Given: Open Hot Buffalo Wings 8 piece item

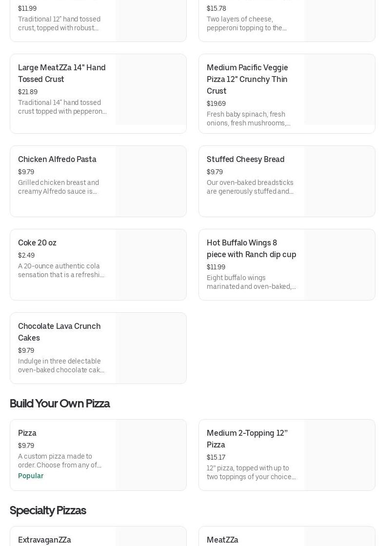Looking at the screenshot, I should tap(251, 248).
